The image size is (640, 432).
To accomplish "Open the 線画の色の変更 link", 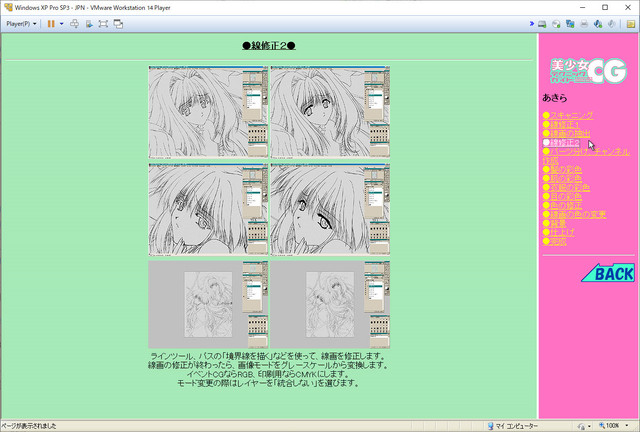I will pyautogui.click(x=574, y=214).
